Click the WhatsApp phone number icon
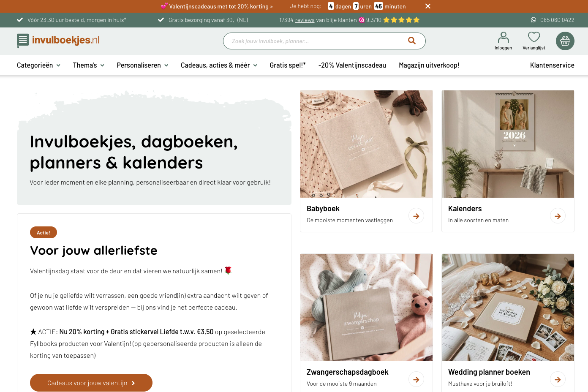Image resolution: width=588 pixels, height=392 pixels. tap(534, 20)
